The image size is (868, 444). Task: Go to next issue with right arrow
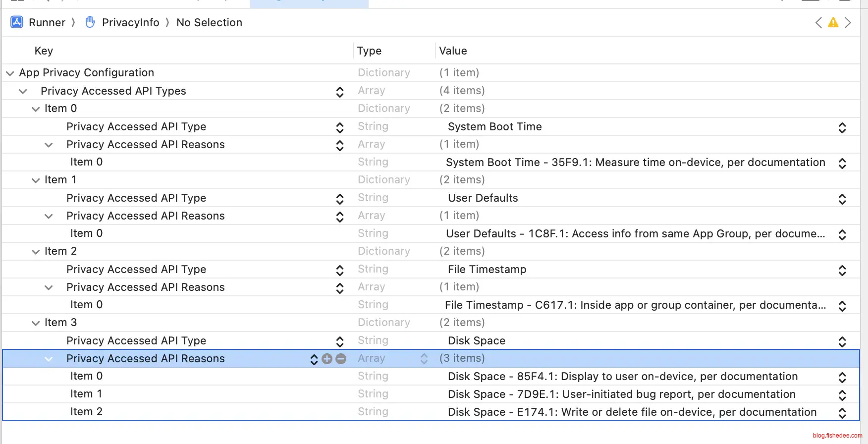coord(848,23)
